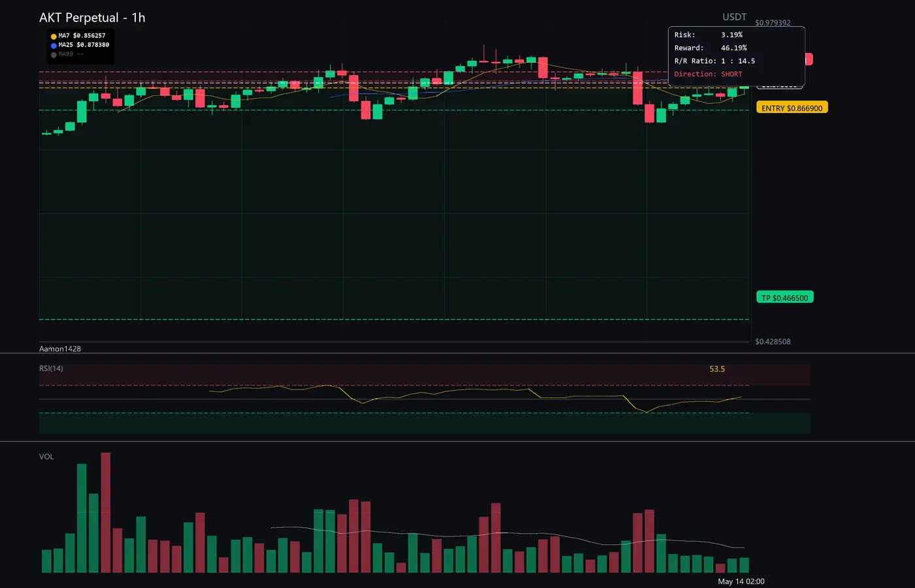Click the VOL panel label

coord(46,457)
